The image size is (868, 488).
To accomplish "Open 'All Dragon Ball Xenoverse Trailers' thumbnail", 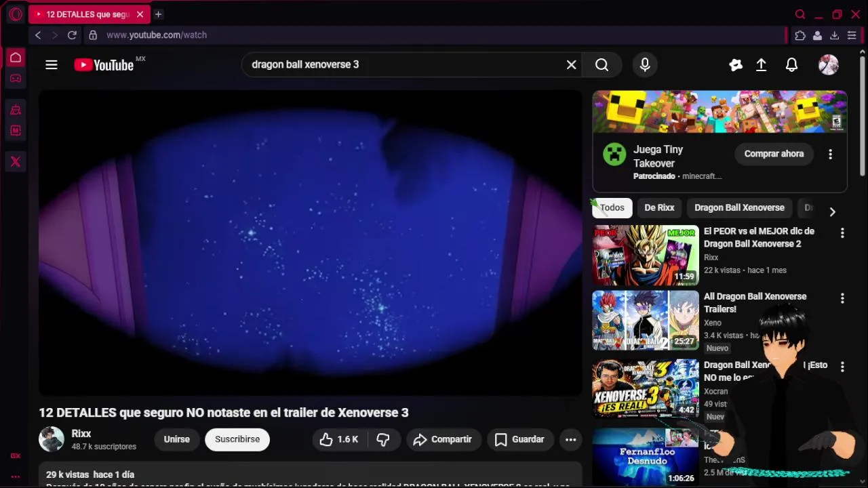I will click(646, 321).
